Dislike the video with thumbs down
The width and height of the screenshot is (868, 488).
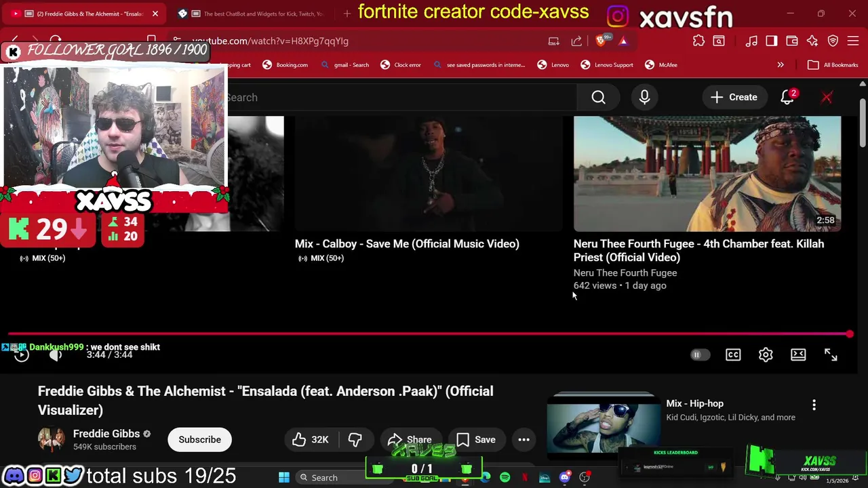[355, 439]
